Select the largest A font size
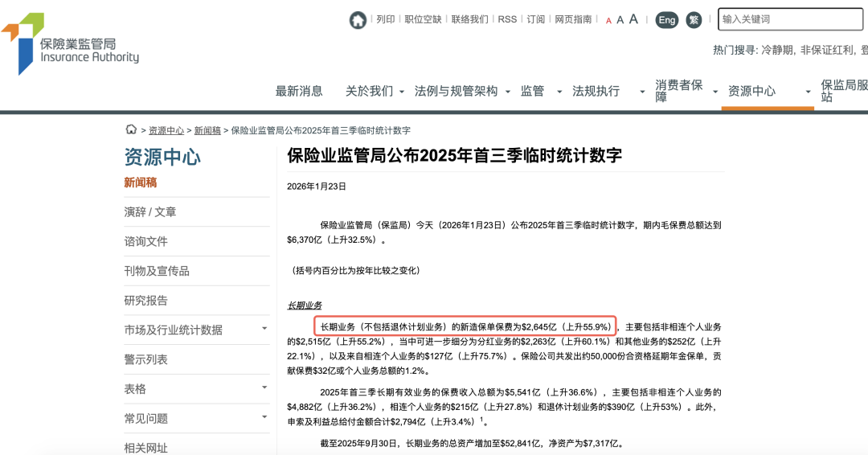 (633, 19)
